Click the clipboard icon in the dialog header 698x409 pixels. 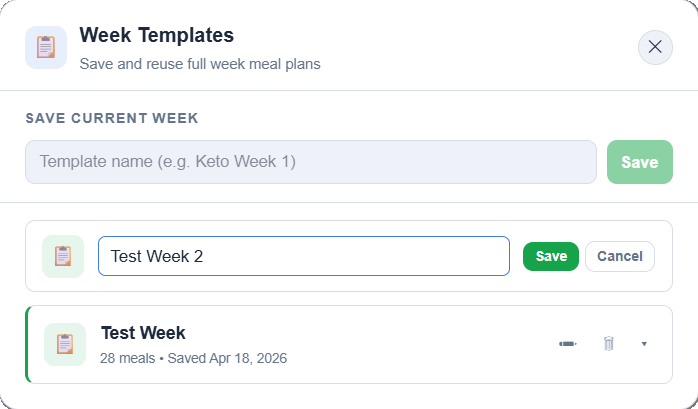point(46,47)
